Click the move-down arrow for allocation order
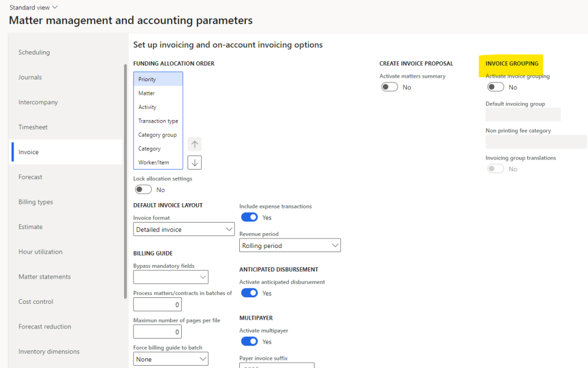Viewport: 588px width, 368px height. 194,162
